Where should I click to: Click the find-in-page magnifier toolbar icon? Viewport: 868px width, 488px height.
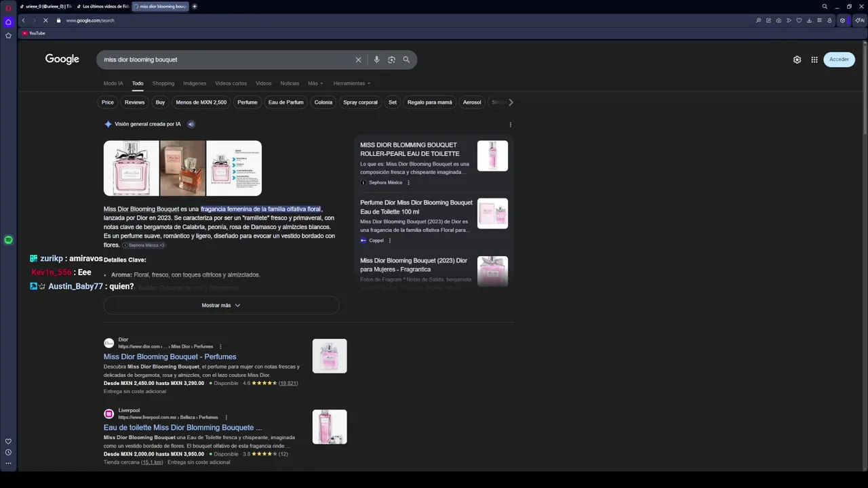758,20
